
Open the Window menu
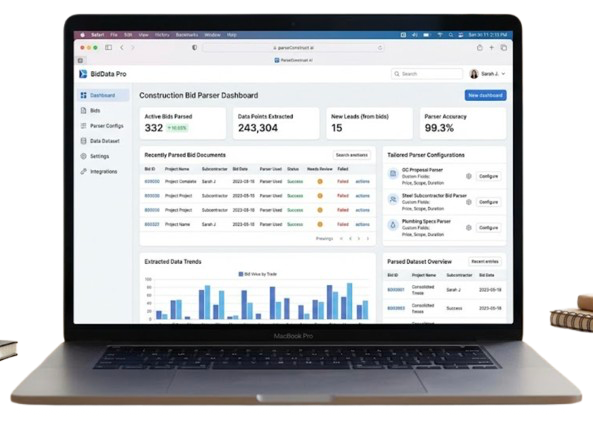click(212, 35)
